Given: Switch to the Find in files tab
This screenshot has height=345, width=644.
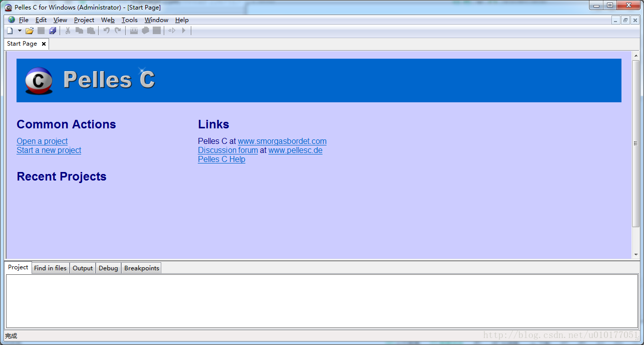Looking at the screenshot, I should 50,268.
